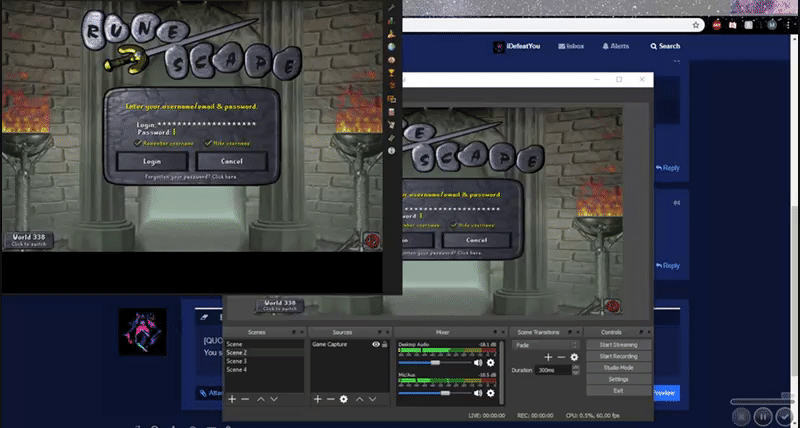The height and width of the screenshot is (428, 800).
Task: Remove the selected source in OBS
Action: pyautogui.click(x=331, y=399)
